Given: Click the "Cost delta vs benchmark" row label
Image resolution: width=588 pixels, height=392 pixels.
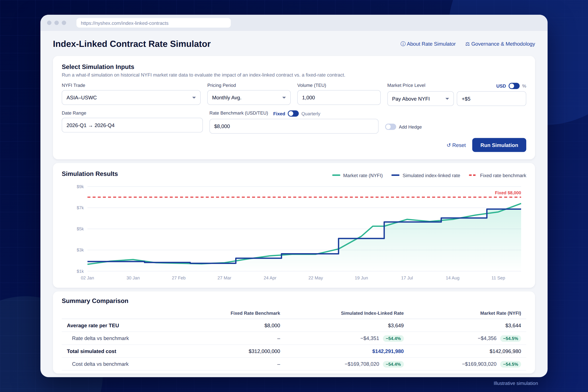Looking at the screenshot, I should pyautogui.click(x=100, y=364).
